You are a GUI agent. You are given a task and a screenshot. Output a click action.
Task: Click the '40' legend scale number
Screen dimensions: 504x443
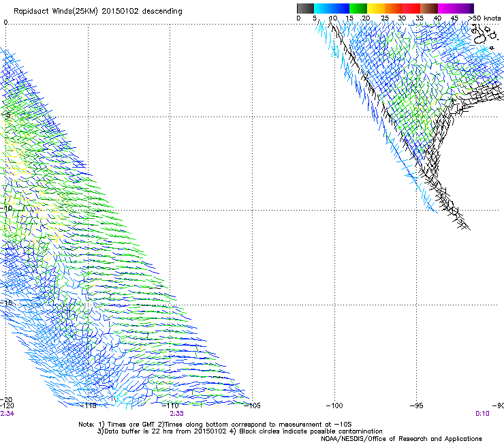coord(437,18)
